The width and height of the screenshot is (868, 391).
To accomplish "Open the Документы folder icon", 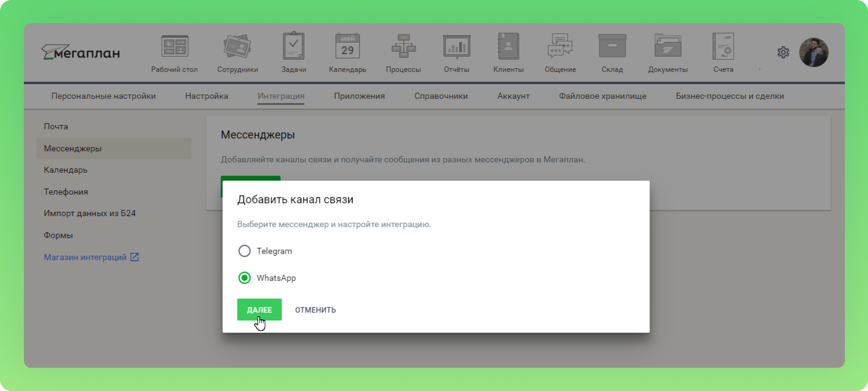I will (668, 46).
